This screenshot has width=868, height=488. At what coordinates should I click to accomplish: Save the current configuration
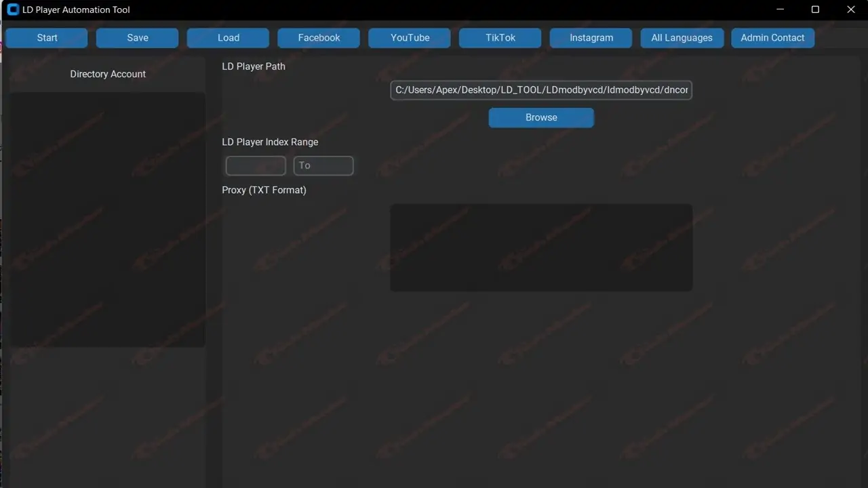(137, 38)
